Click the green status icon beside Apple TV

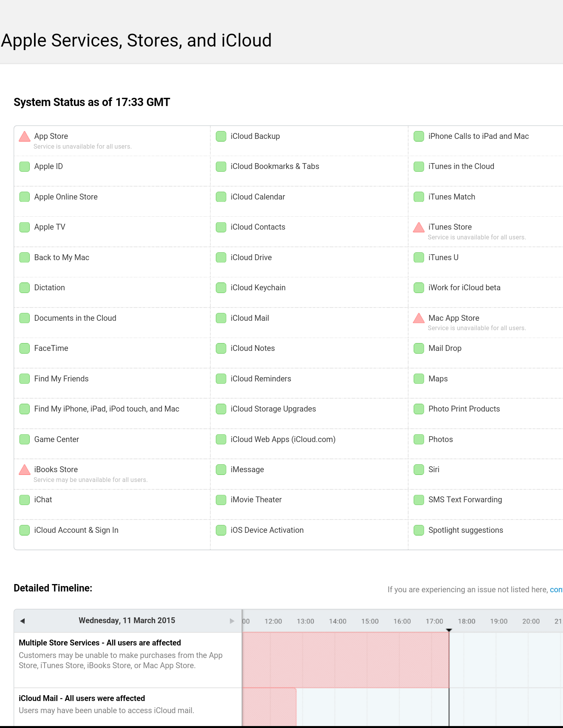[x=25, y=227]
